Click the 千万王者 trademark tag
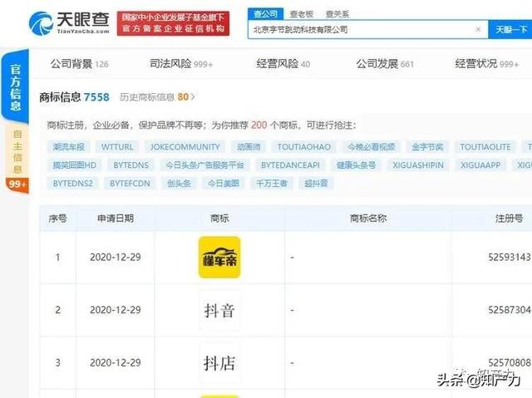 [272, 184]
